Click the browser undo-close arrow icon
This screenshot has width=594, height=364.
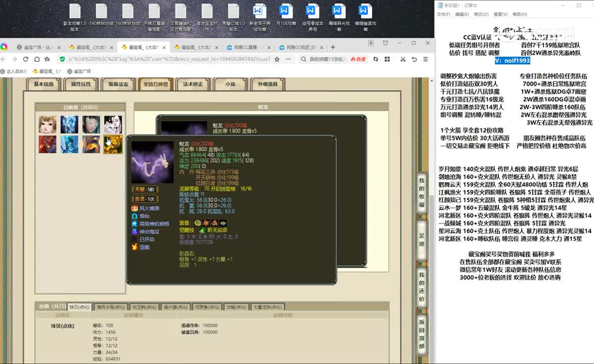pos(414,59)
